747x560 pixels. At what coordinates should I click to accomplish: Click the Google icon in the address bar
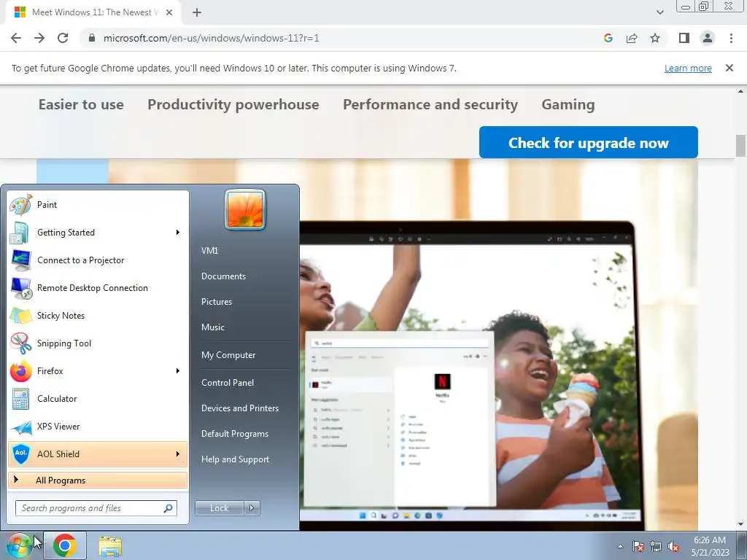tap(608, 38)
